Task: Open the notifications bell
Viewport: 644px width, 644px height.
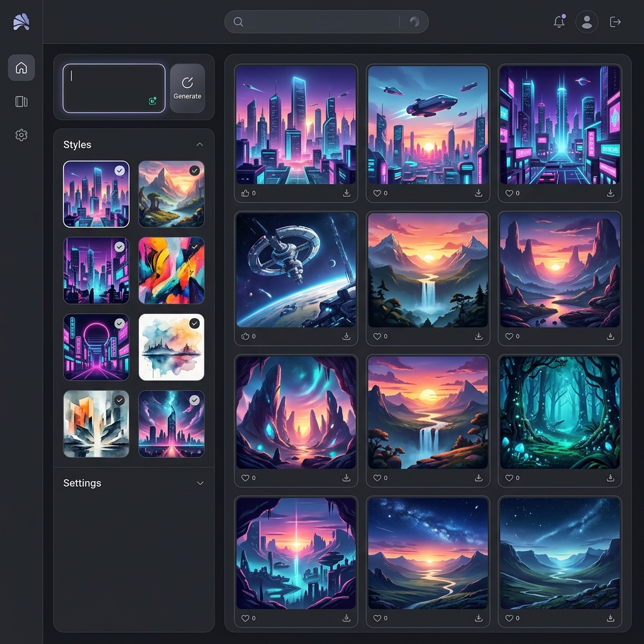Action: (x=559, y=21)
